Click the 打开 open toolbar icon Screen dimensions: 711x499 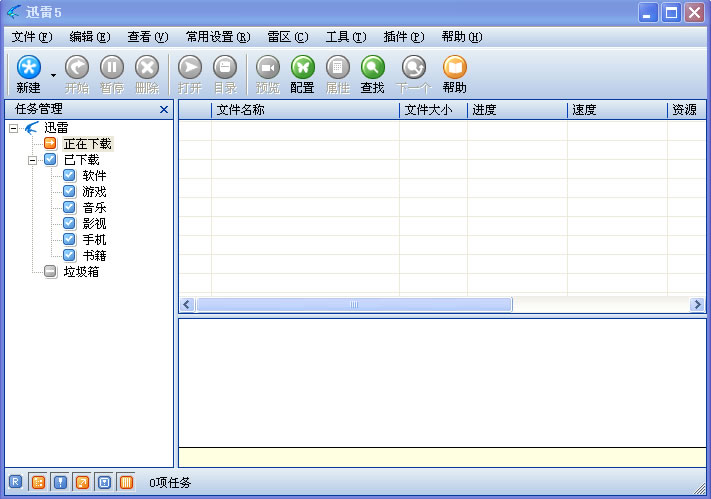pyautogui.click(x=190, y=68)
